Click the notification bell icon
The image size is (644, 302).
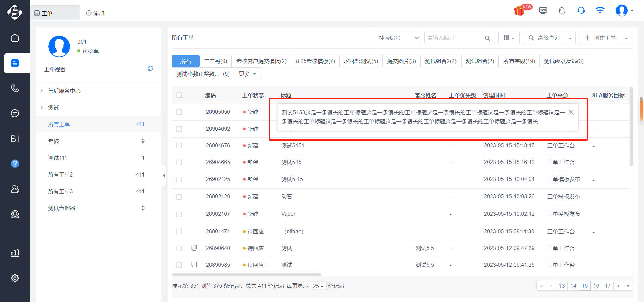[562, 11]
